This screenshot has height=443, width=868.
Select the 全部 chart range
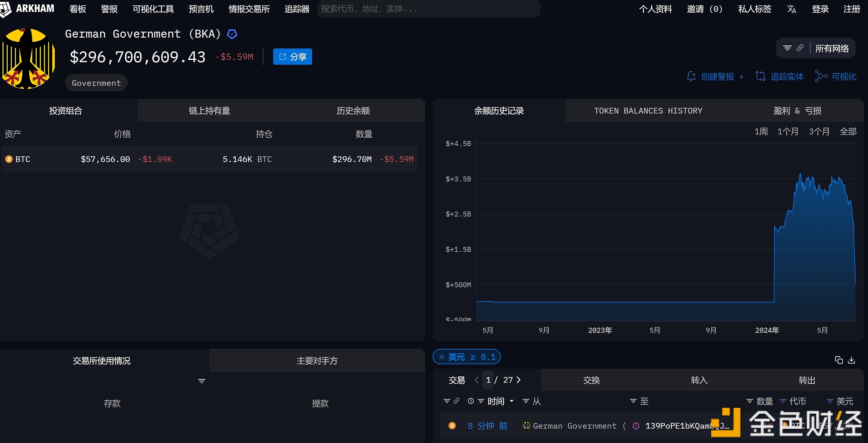(x=848, y=131)
